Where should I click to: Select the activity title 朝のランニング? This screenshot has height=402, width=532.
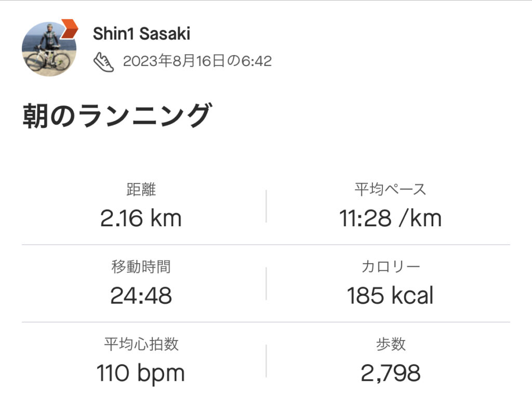click(x=117, y=116)
